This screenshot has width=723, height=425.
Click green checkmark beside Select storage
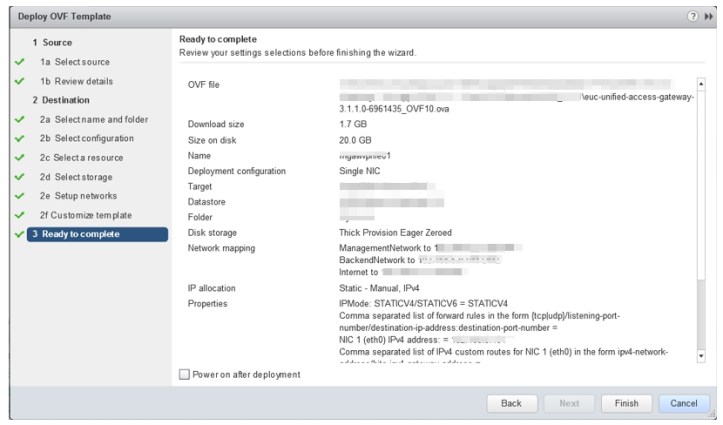pos(19,177)
